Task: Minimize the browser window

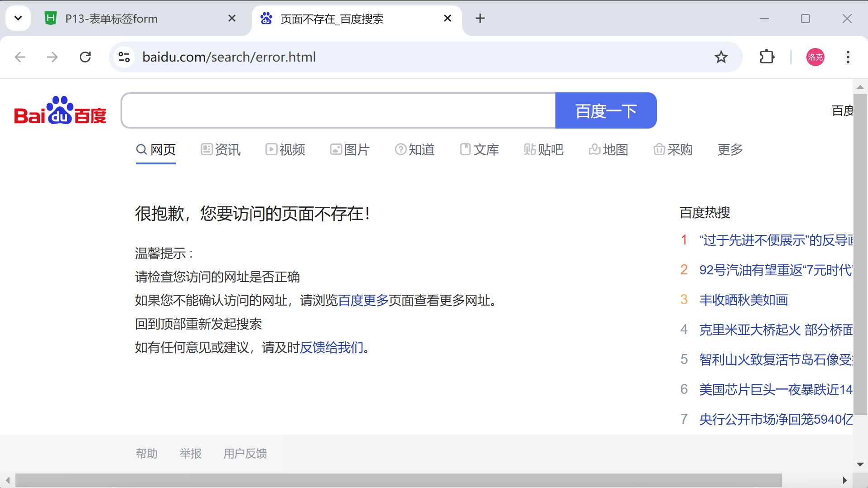Action: pyautogui.click(x=764, y=19)
